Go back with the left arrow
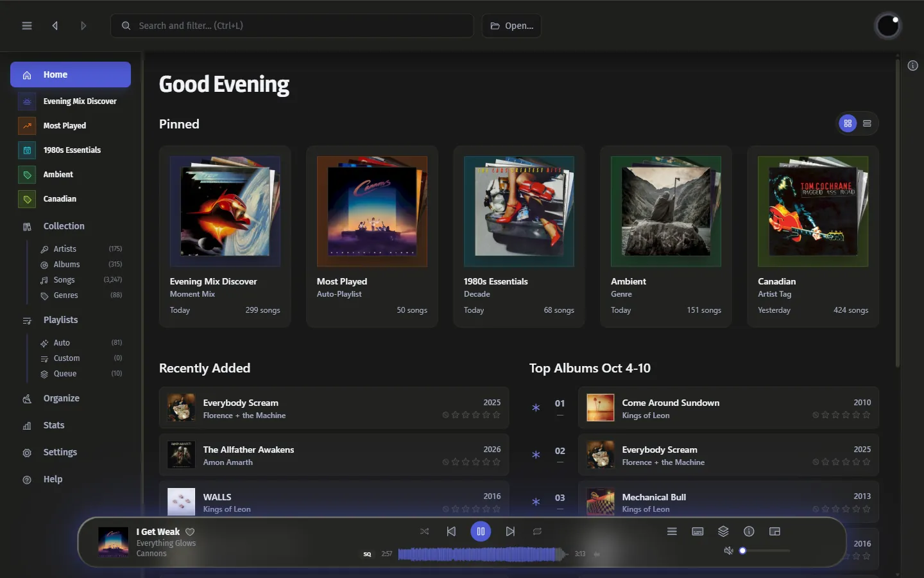The width and height of the screenshot is (924, 578). 55,26
